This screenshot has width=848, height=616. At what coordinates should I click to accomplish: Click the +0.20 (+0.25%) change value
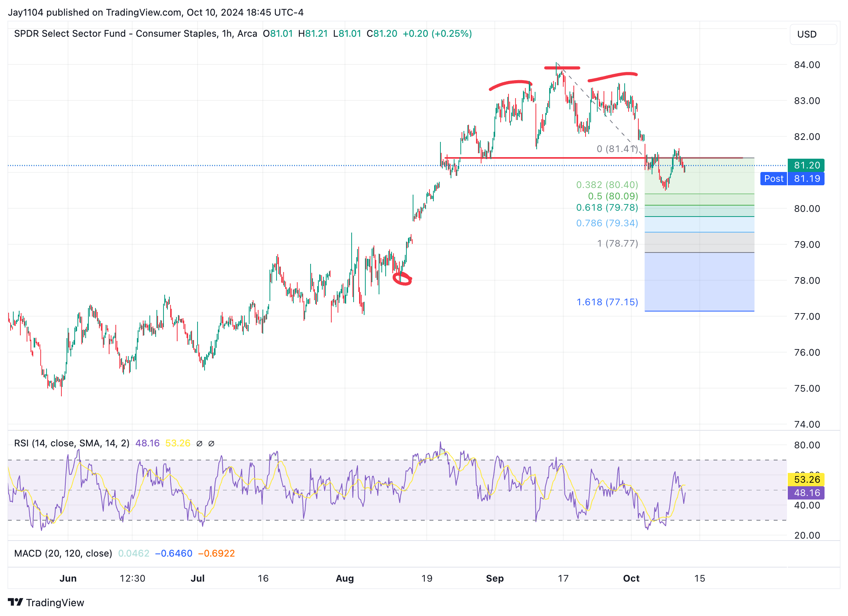coord(437,34)
